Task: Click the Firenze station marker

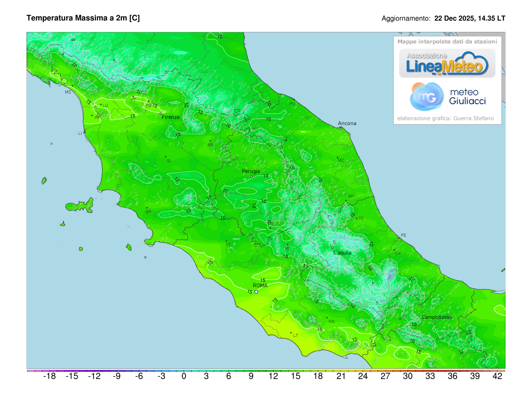Action: pyautogui.click(x=160, y=114)
